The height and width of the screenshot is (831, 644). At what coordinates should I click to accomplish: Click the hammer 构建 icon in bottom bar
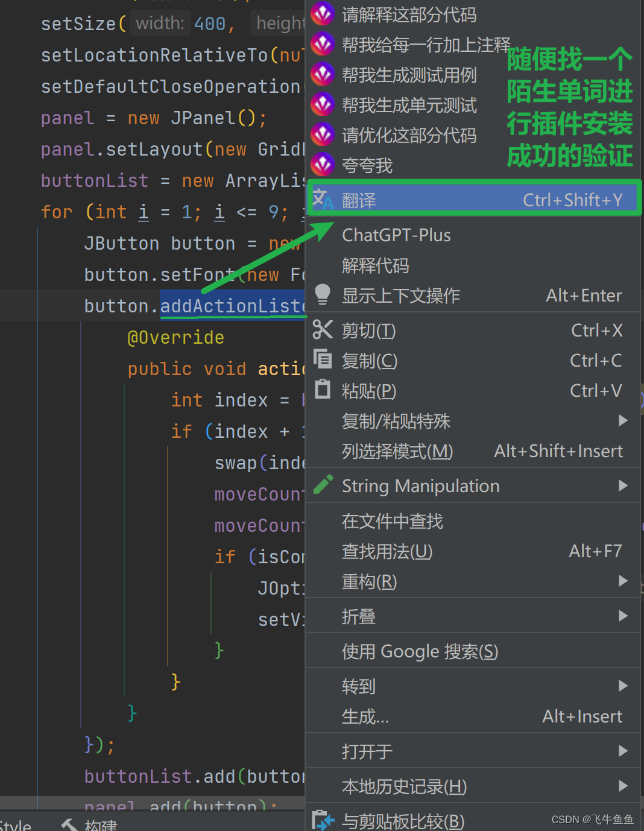[70, 824]
